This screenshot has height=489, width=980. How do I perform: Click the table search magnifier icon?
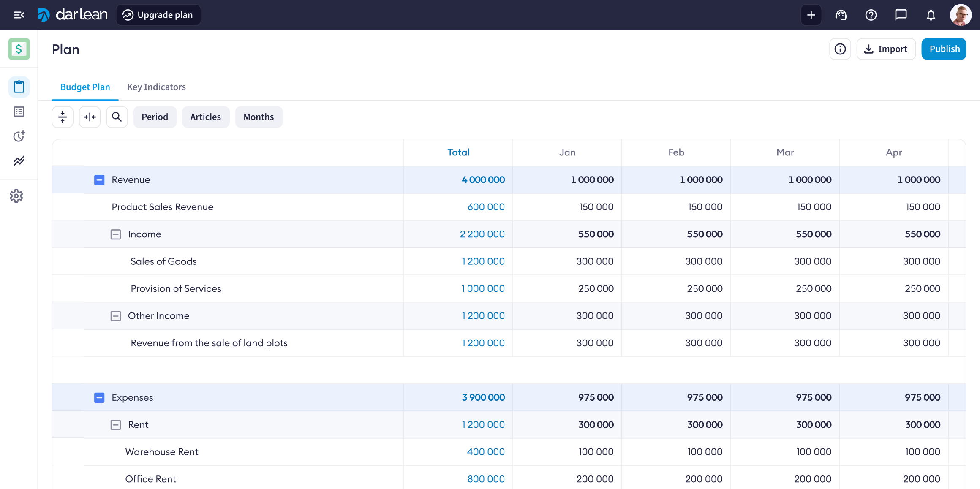click(117, 117)
